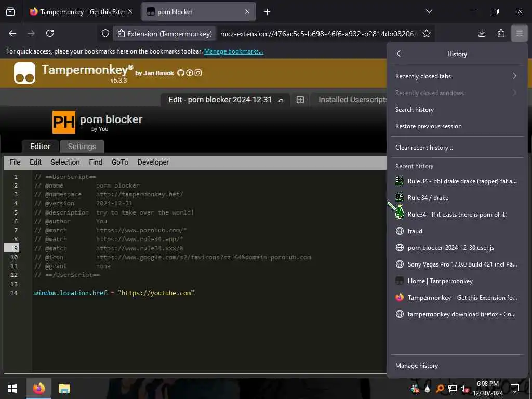Viewport: 532px width, 399px height.
Task: Open Clear recent history dialog
Action: (x=457, y=147)
